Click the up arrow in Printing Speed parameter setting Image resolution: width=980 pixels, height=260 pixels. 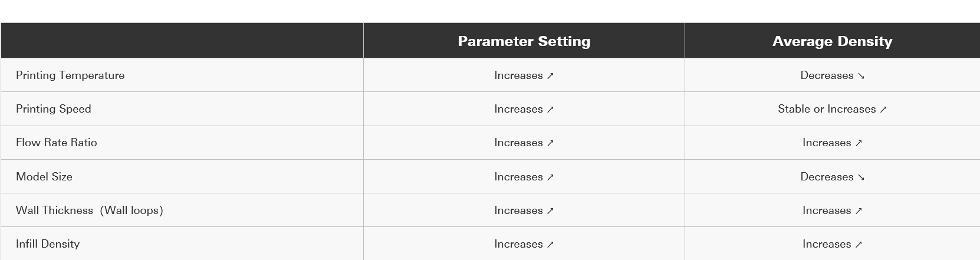tap(550, 110)
